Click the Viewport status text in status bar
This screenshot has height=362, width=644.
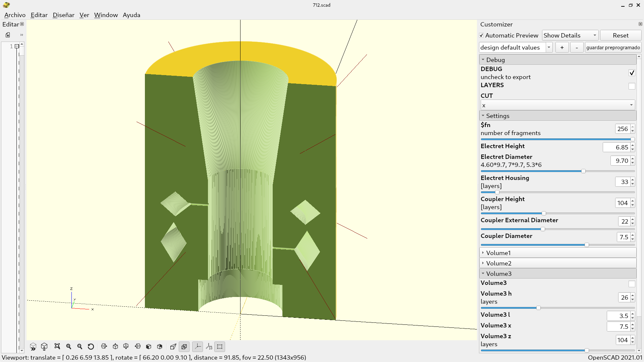coord(154,357)
